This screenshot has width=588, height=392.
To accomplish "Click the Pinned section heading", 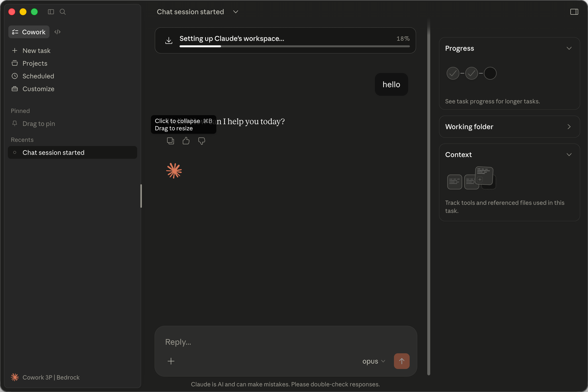I will point(20,111).
